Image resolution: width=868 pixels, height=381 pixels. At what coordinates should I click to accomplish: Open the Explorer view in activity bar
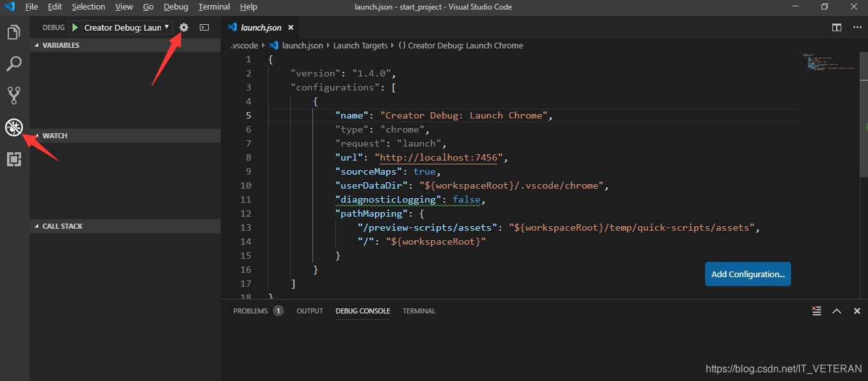click(x=14, y=32)
